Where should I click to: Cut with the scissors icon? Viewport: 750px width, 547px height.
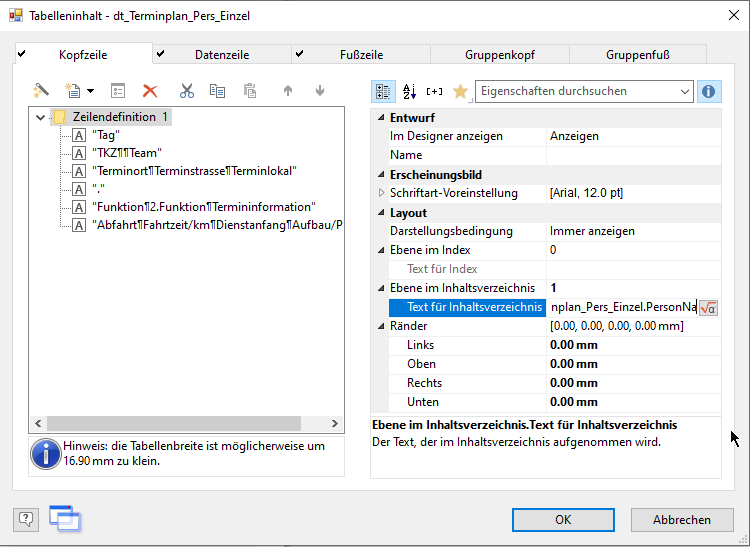pos(187,90)
